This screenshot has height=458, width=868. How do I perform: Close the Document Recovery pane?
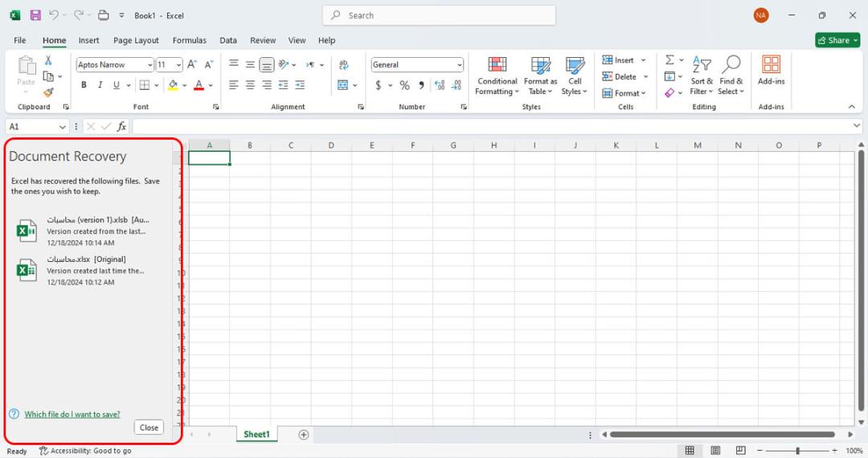coord(149,427)
